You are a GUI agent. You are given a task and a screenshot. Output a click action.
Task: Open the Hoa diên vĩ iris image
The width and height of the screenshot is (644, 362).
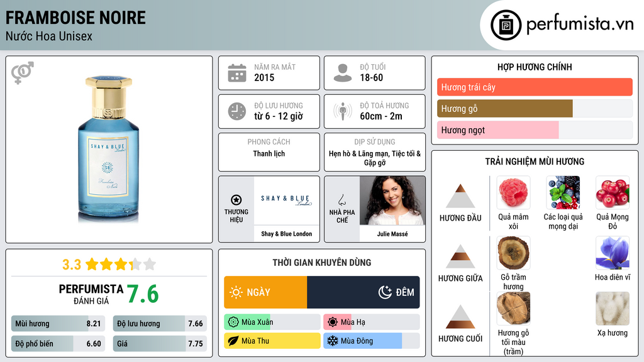(x=613, y=253)
